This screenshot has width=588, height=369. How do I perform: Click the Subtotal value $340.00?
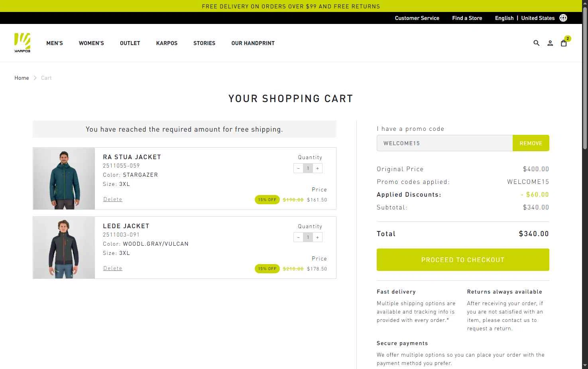(x=536, y=207)
